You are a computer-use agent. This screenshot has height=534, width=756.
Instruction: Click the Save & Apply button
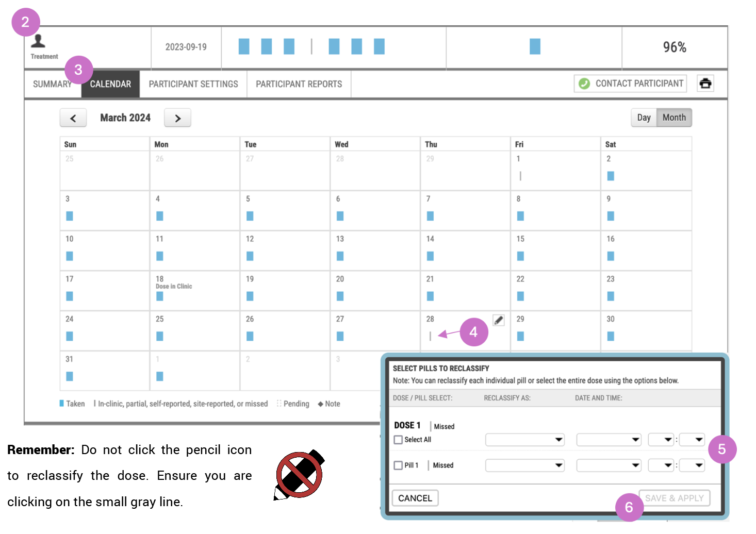(x=674, y=498)
